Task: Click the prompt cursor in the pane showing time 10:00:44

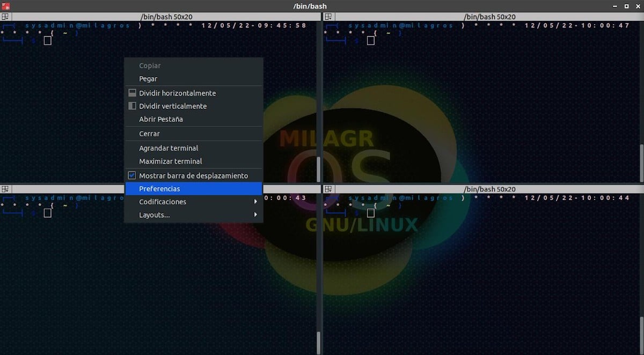Action: click(371, 213)
